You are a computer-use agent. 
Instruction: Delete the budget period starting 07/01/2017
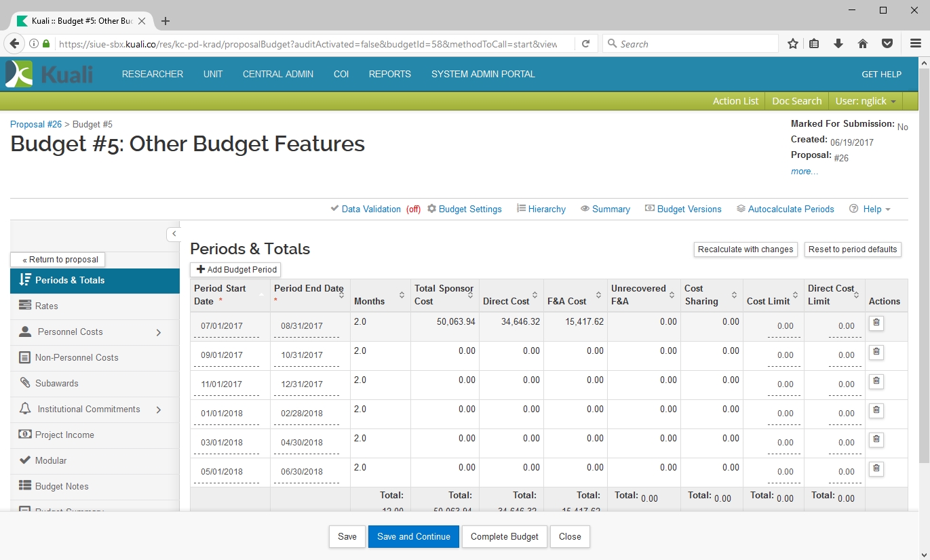coord(876,323)
